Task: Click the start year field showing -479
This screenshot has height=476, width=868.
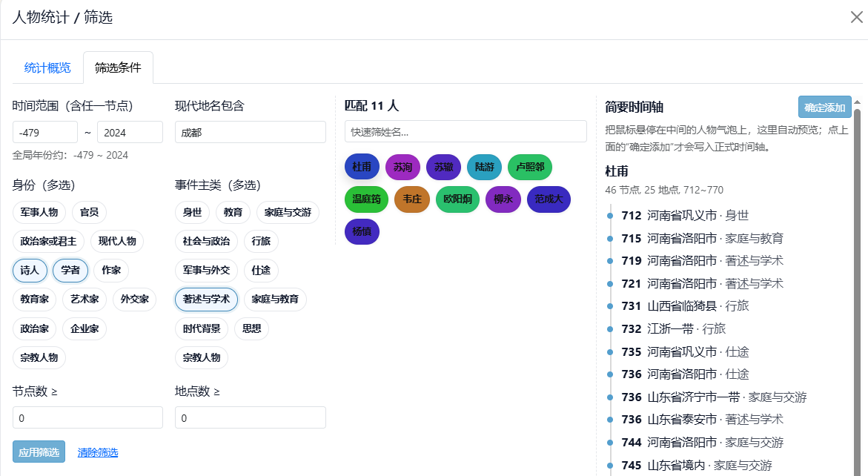Action: click(44, 132)
